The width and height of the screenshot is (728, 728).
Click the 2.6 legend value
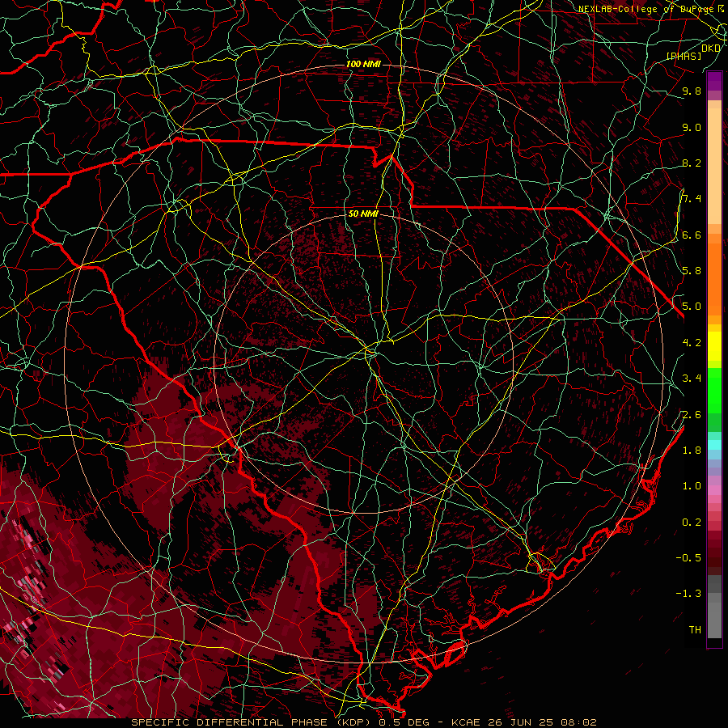692,414
